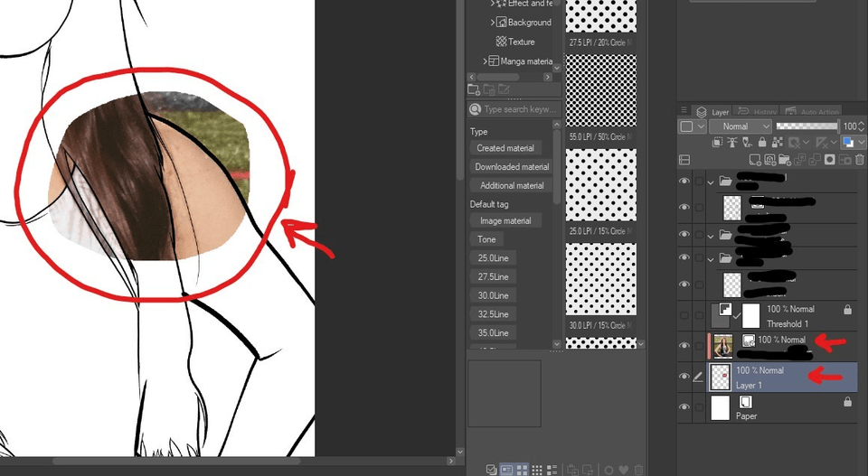This screenshot has height=476, width=868.
Task: Click opacity value stepper arrows
Action: [861, 126]
